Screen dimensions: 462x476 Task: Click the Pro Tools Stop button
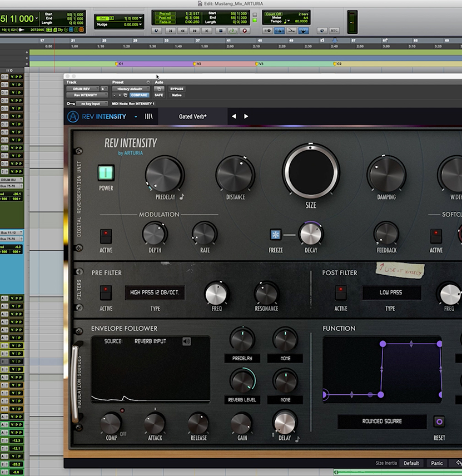pos(221,31)
